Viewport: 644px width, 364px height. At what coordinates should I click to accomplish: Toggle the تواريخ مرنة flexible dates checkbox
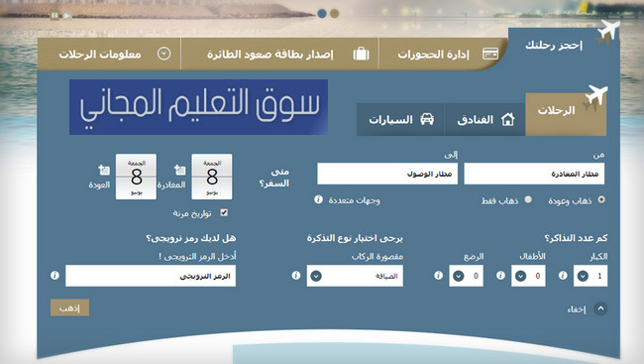point(224,212)
